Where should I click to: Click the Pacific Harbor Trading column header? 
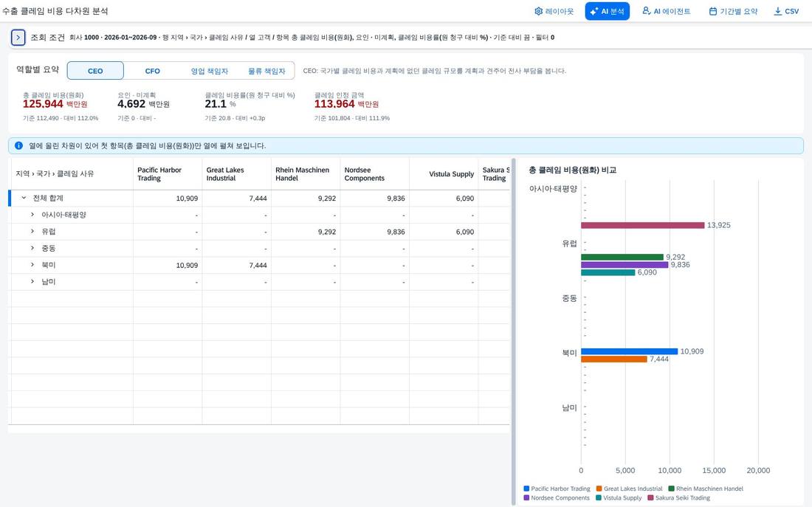pyautogui.click(x=168, y=174)
